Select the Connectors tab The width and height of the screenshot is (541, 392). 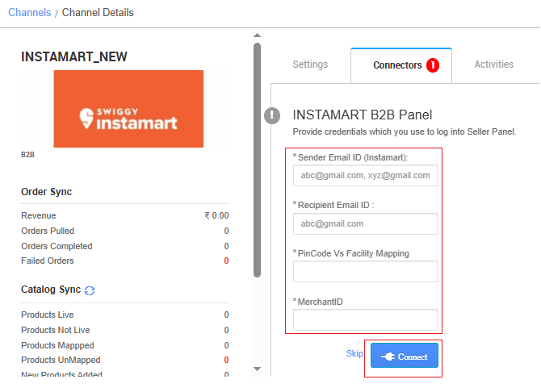tap(396, 65)
